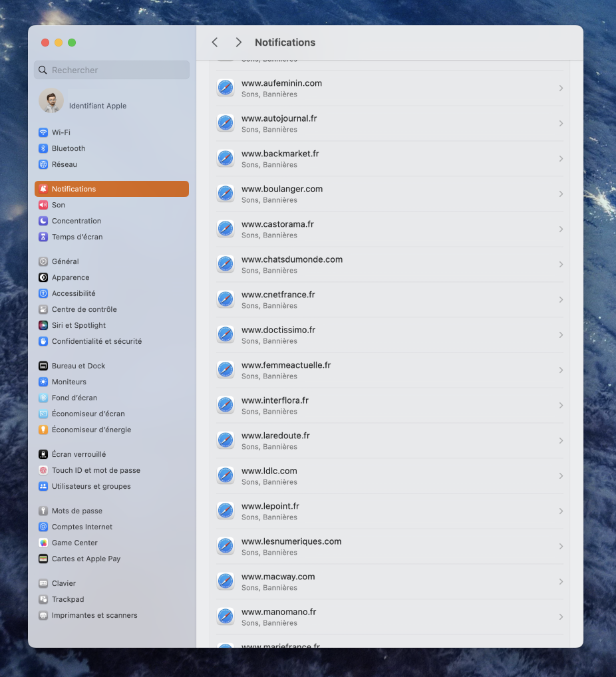Click the Économiseur d'énergie bulb icon
This screenshot has width=616, height=677.
43,430
